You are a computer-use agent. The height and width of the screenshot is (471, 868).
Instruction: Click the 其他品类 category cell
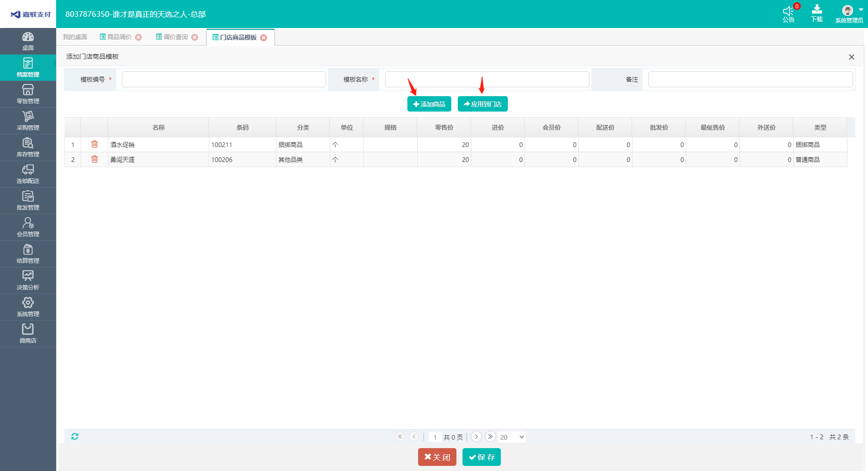click(x=303, y=160)
